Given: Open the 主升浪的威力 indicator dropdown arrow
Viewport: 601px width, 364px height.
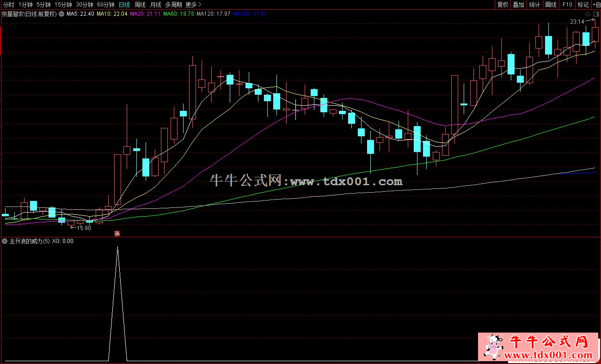Looking at the screenshot, I should pos(5,241).
